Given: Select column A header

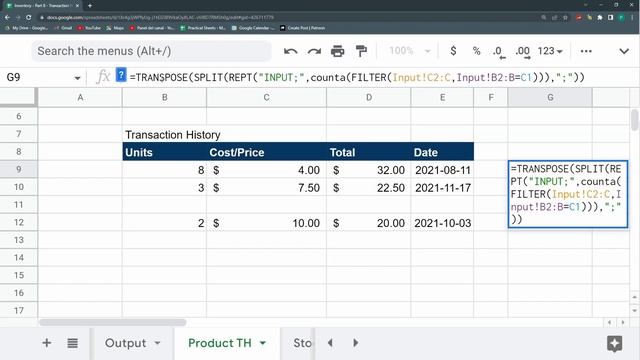Looking at the screenshot, I should click(80, 98).
